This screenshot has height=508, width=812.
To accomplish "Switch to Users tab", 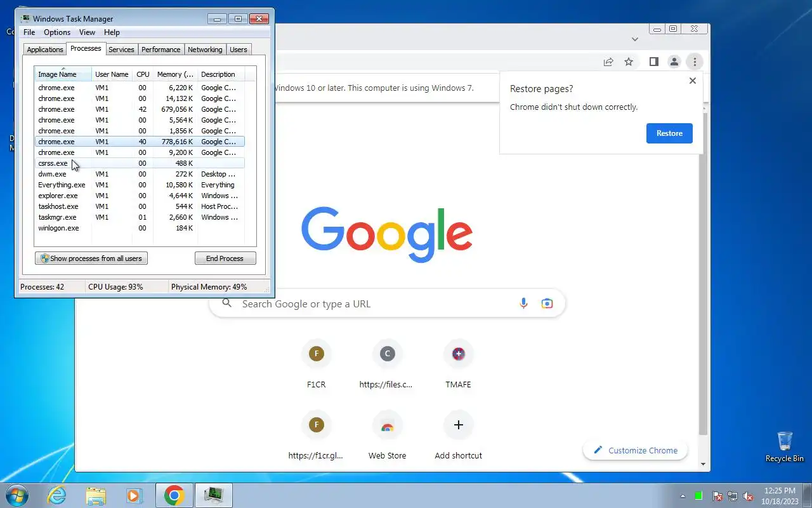I will [239, 50].
